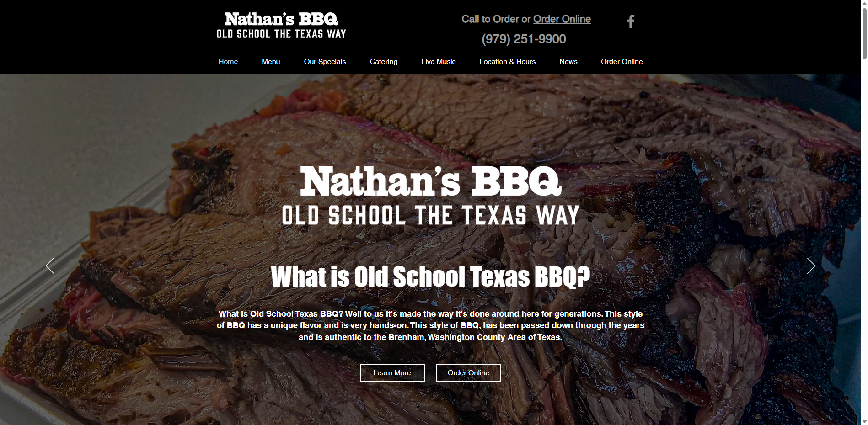Click the What is Old School Texas BBQ heading
The image size is (868, 425).
click(x=430, y=277)
